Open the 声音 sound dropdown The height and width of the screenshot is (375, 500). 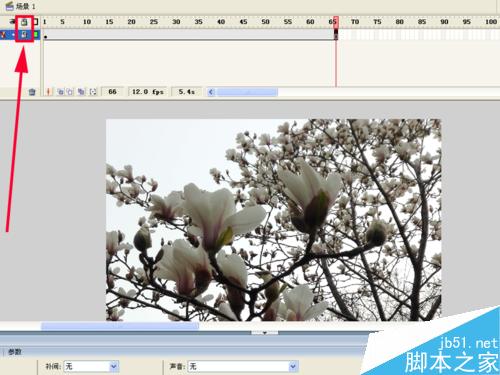(242, 367)
